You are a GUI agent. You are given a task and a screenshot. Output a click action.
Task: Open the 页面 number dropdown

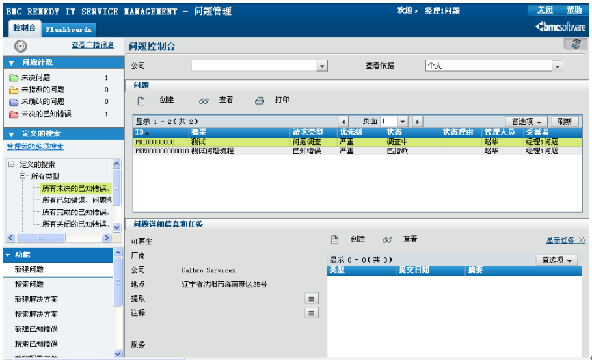pyautogui.click(x=403, y=122)
